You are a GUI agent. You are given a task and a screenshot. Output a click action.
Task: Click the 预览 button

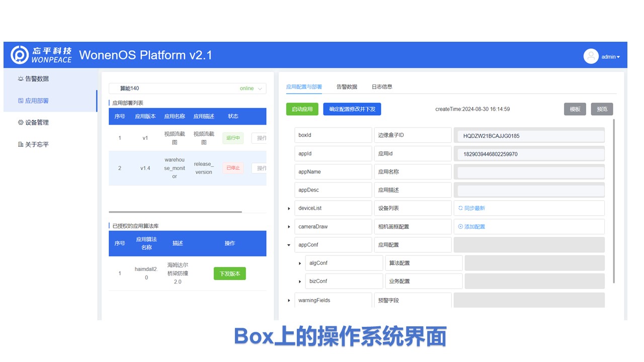pos(602,109)
